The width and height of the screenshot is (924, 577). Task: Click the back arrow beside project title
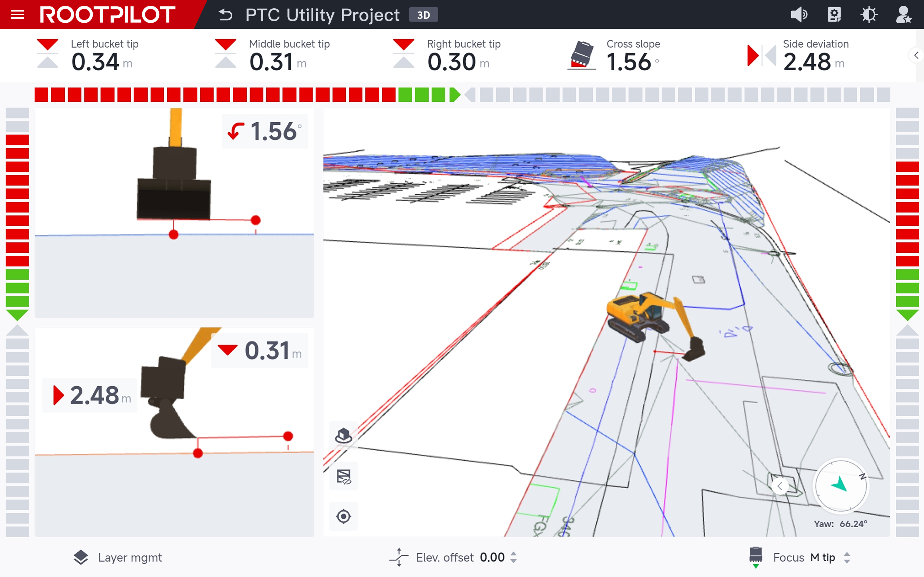tap(225, 15)
